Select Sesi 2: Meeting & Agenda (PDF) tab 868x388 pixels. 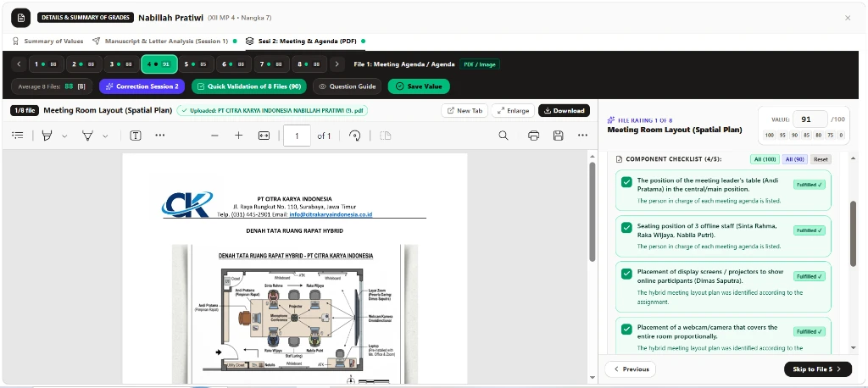[305, 41]
